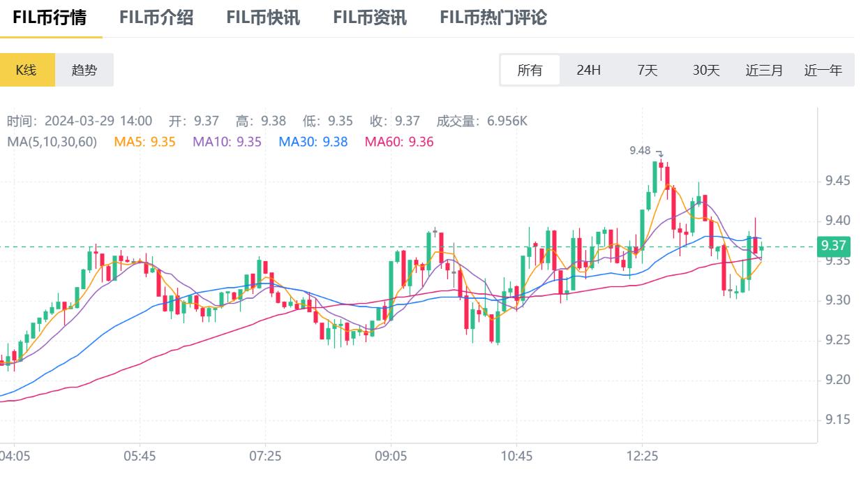Click the 9.20 price axis label

point(837,380)
